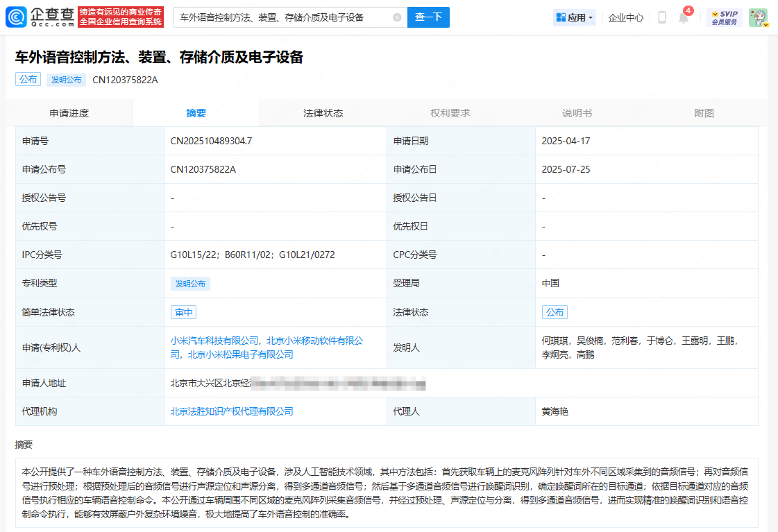Image resolution: width=778 pixels, height=532 pixels.
Task: Open the 权利要求 tab
Action: 450,113
